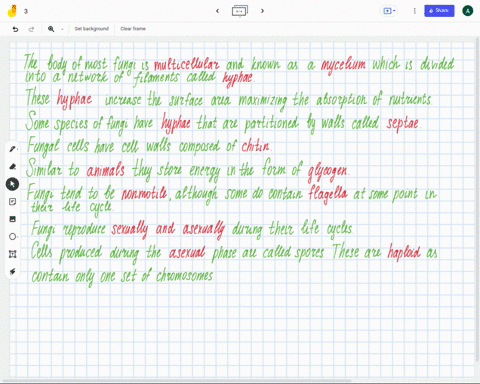Select the handwritten word nonmotile
This screenshot has height=384, width=480.
[x=144, y=193]
